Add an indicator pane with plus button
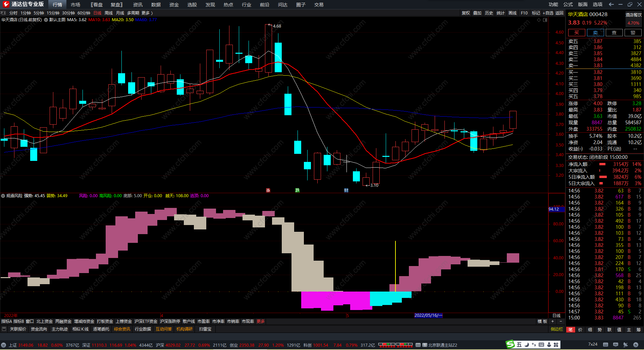 click(552, 321)
